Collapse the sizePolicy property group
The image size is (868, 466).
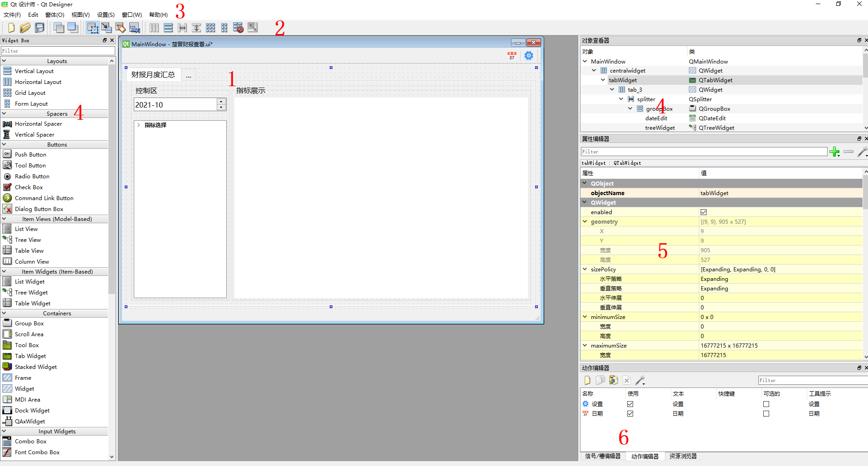(585, 269)
